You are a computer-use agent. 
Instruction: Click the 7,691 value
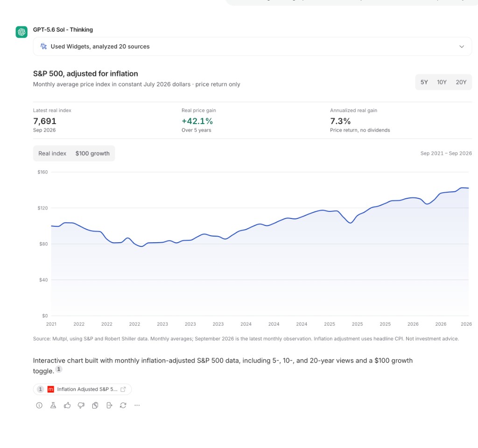coord(44,121)
